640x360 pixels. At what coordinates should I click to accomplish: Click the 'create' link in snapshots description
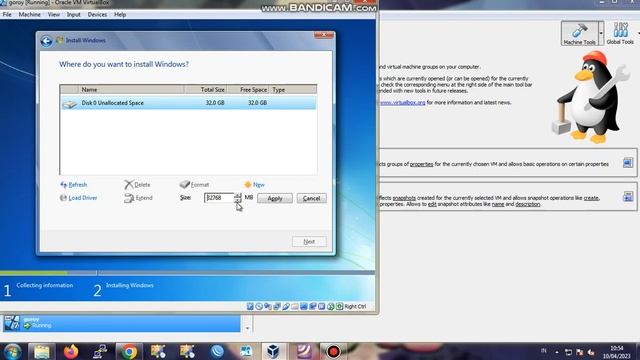pos(591,198)
